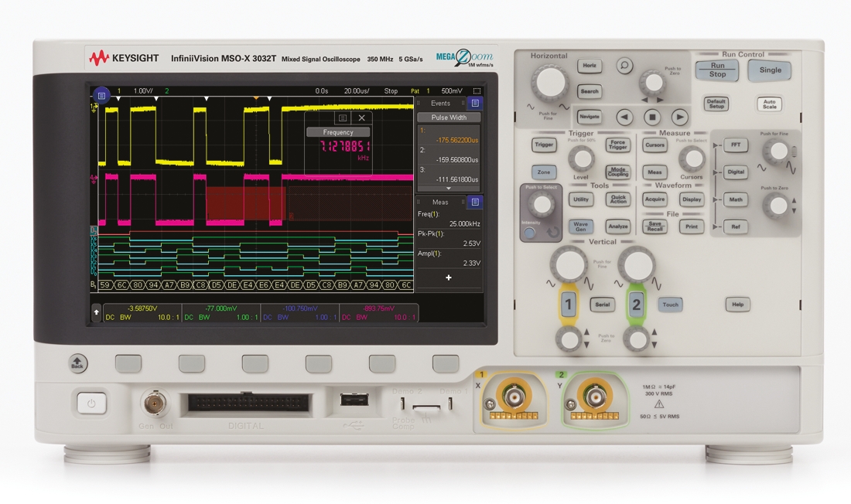Push the curved return-arrow key near Intensity
The width and height of the screenshot is (851, 504).
(x=552, y=233)
